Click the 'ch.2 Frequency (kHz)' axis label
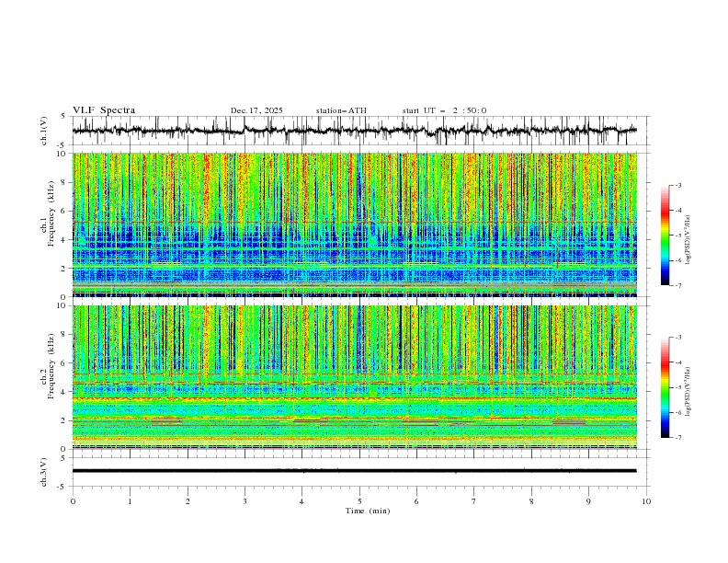Image resolution: width=728 pixels, height=563 pixels. (48, 365)
